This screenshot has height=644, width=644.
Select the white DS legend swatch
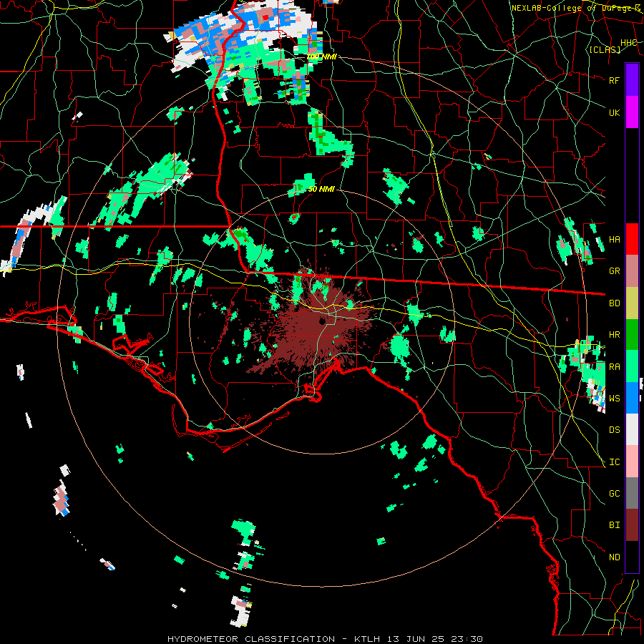pyautogui.click(x=632, y=429)
